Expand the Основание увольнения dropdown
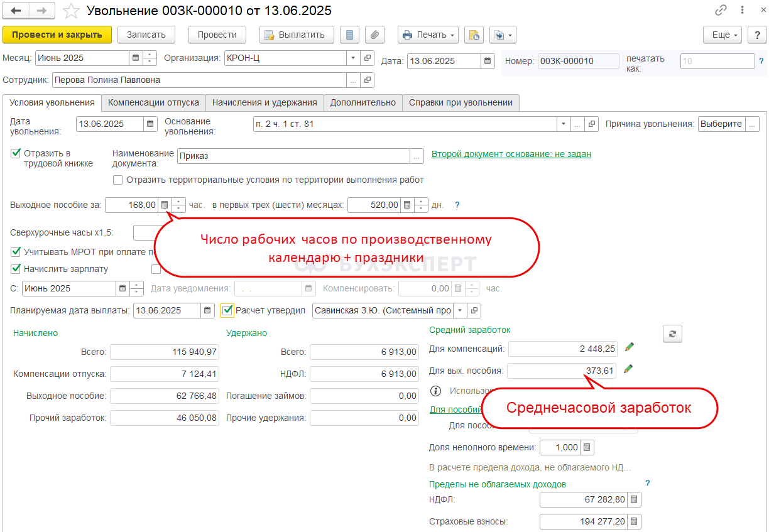The image size is (769, 532). (x=564, y=124)
